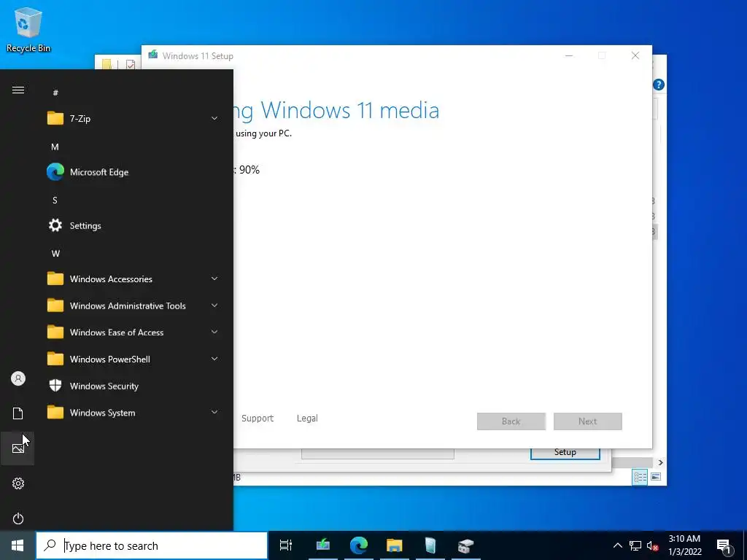747x560 pixels.
Task: Focus the Type here to search box
Action: click(x=152, y=545)
